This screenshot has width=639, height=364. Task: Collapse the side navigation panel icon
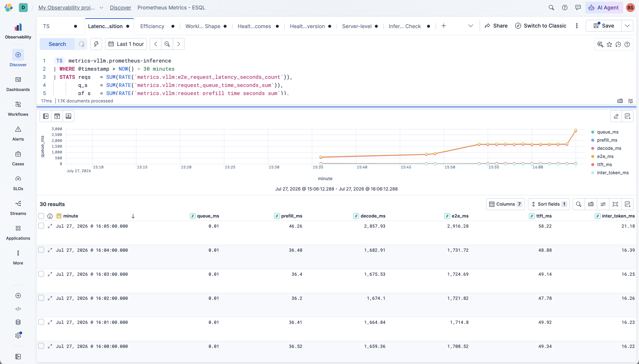(18, 356)
